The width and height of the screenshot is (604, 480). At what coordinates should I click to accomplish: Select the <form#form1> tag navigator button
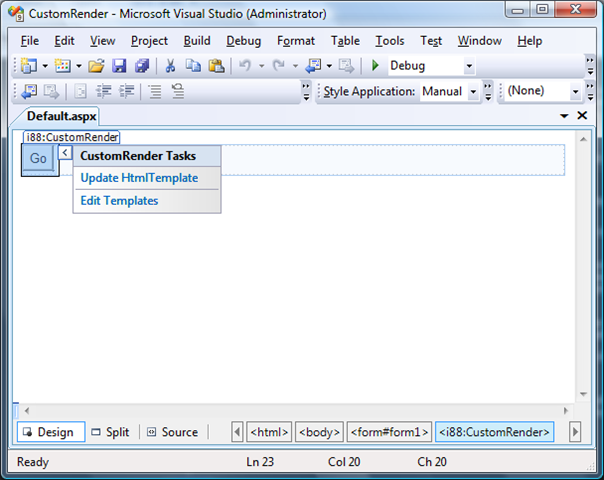tap(389, 432)
